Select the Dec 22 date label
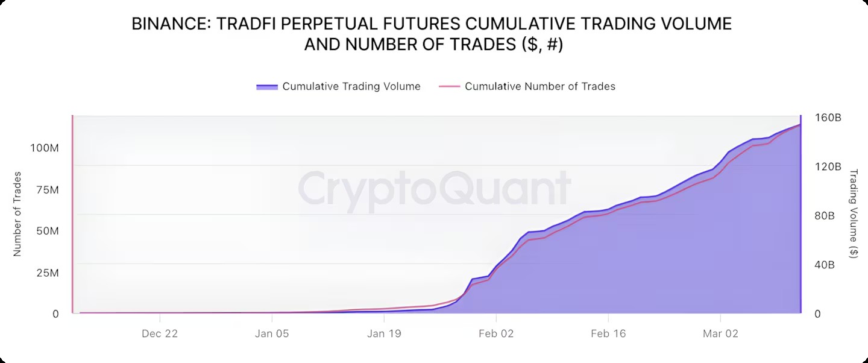 coord(160,333)
